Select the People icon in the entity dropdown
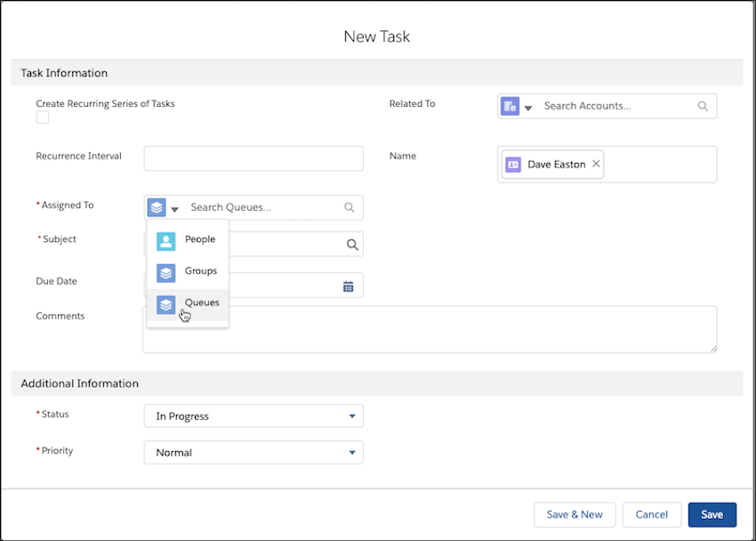756x541 pixels. pos(165,240)
